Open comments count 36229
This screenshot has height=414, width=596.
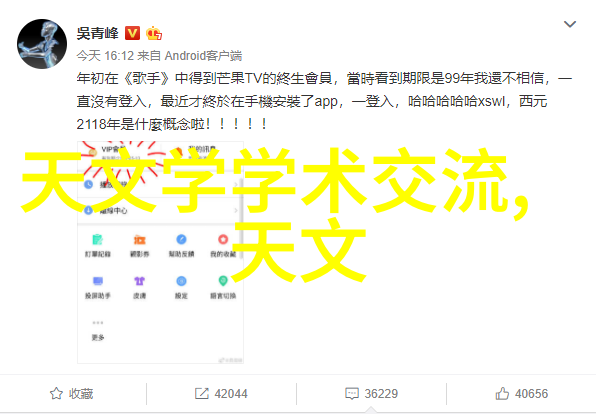pyautogui.click(x=381, y=393)
